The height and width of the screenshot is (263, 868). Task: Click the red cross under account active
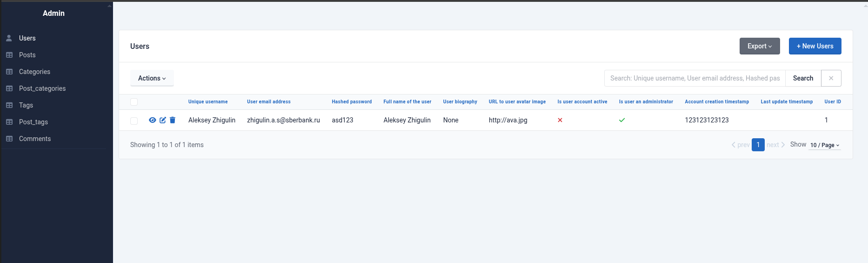(560, 120)
